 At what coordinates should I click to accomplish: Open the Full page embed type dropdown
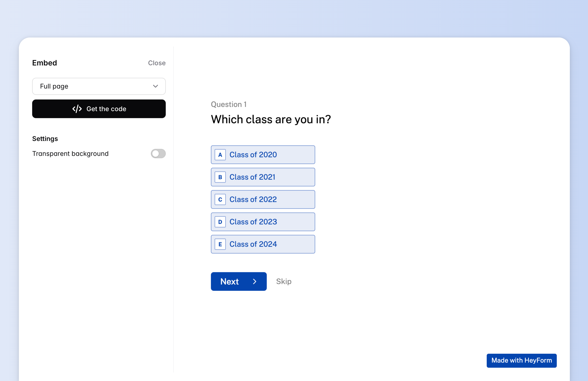99,86
